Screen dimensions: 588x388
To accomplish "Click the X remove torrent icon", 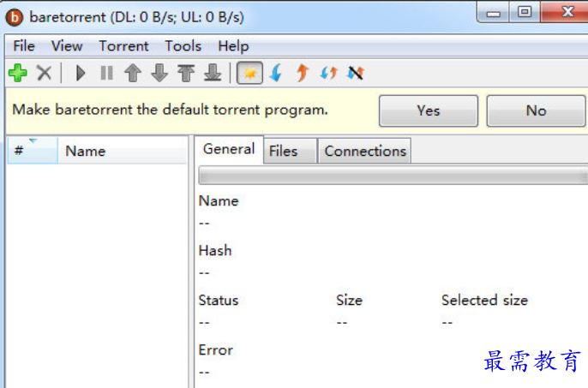I will [x=45, y=73].
